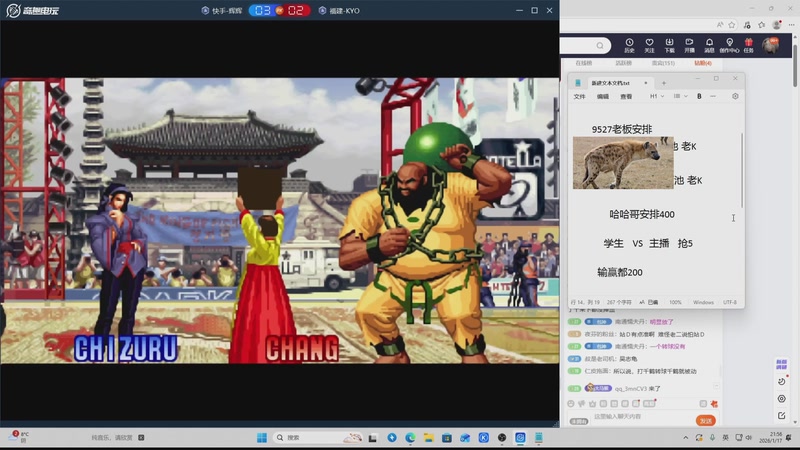Click Windows line ending in Notepad status bar
800x450 pixels.
pos(703,303)
